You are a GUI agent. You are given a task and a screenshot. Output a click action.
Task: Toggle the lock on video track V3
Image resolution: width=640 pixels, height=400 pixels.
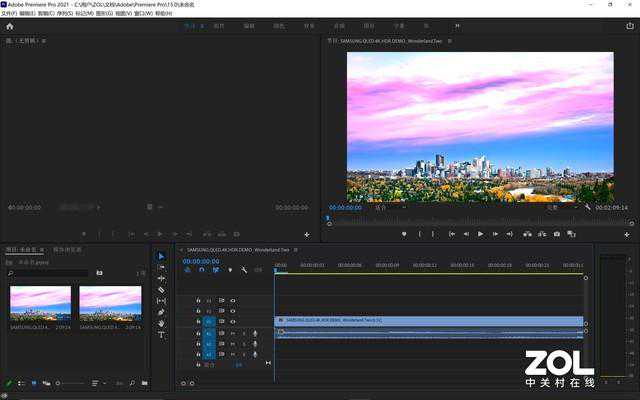pos(198,300)
